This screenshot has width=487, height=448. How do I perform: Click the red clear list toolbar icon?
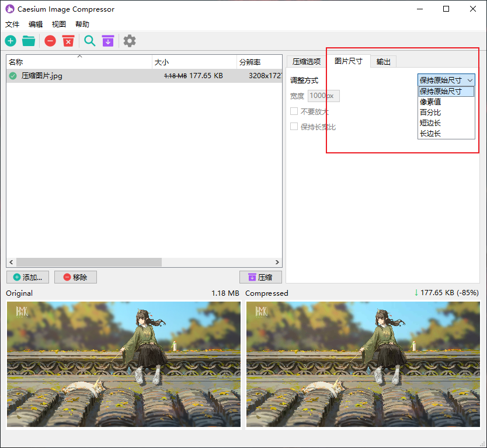coord(68,41)
